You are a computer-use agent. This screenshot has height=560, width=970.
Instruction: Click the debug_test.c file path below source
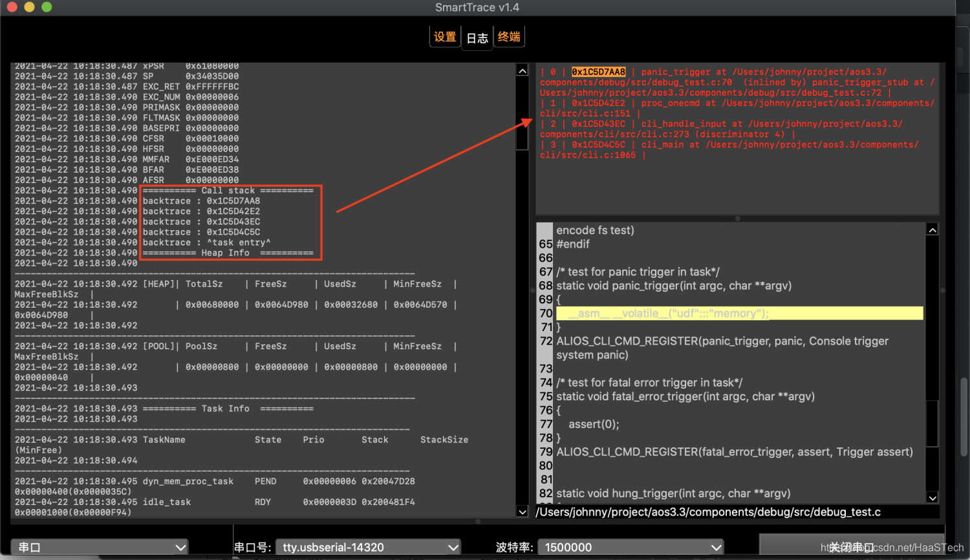point(708,512)
